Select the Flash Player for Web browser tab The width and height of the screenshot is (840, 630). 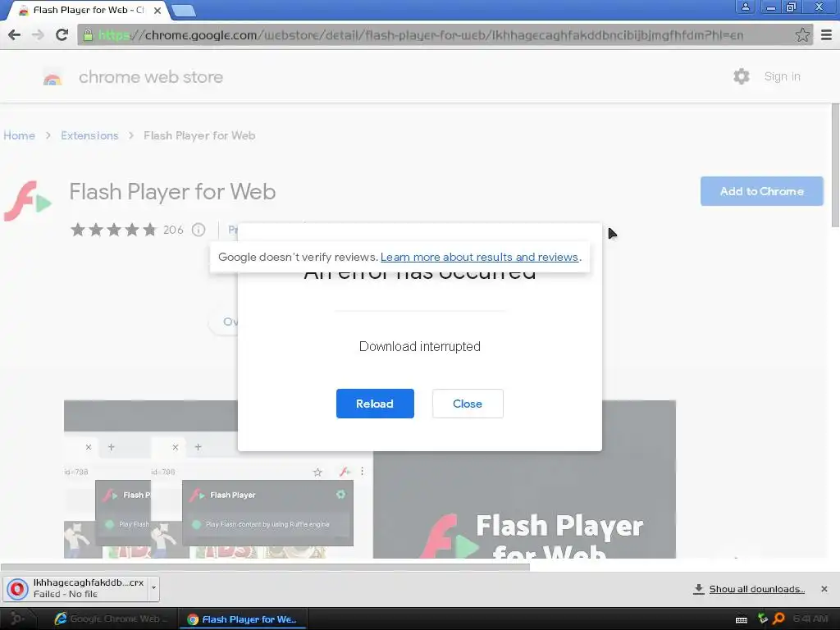tap(89, 10)
